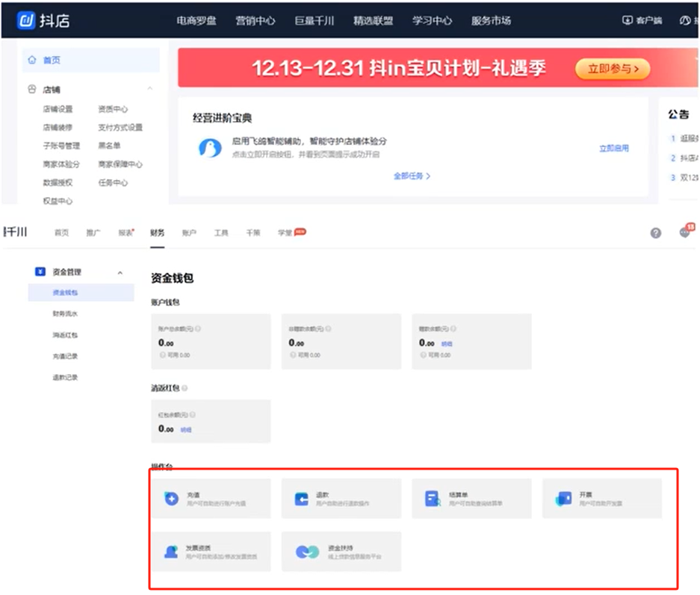The height and width of the screenshot is (595, 700).
Task: Click the 开票 invoice card icon
Action: tap(563, 498)
